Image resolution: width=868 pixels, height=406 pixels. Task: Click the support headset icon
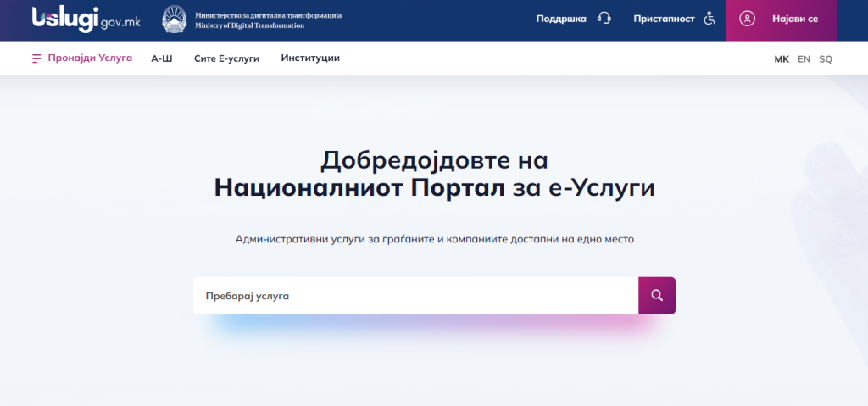coord(604,19)
